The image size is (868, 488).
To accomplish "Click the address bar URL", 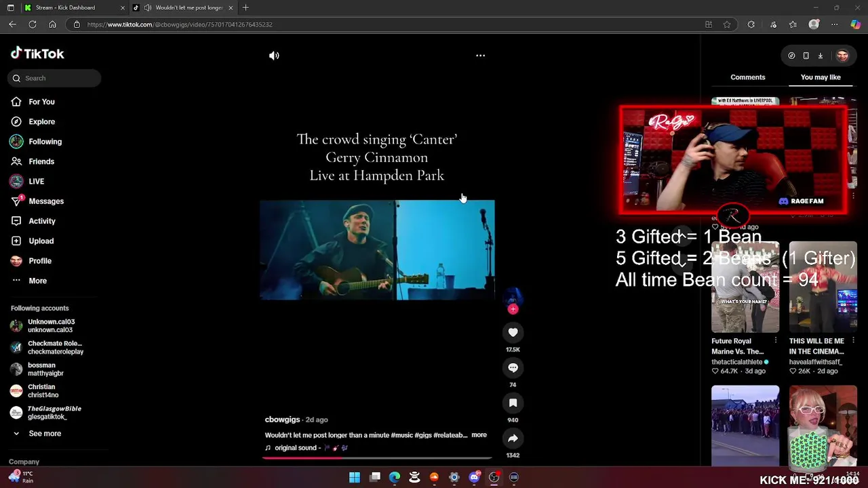I will tap(180, 24).
